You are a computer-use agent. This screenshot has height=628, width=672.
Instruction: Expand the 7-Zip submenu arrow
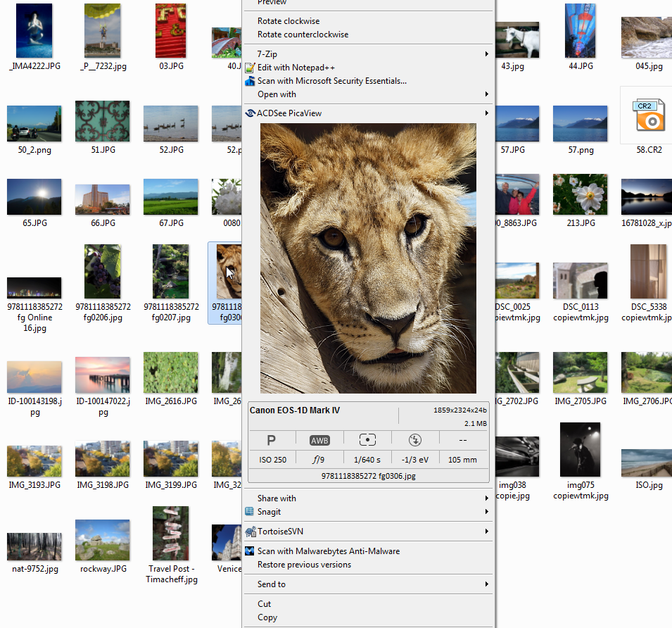[x=486, y=54]
